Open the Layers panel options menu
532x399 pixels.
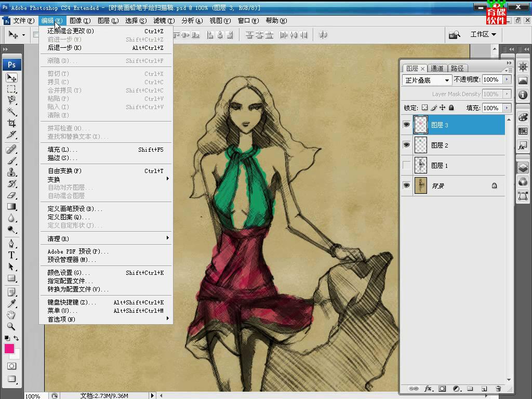point(508,70)
